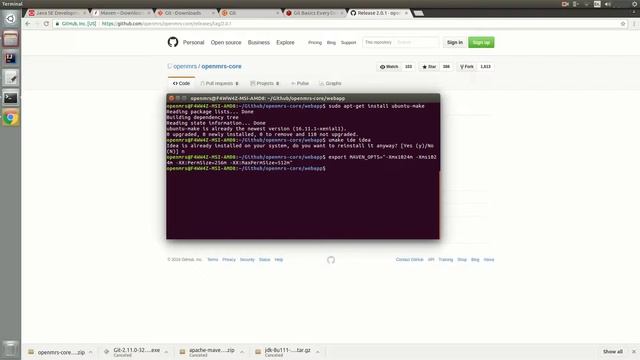Open the Terminal icon in the dock
The image size is (640, 360).
click(11, 98)
